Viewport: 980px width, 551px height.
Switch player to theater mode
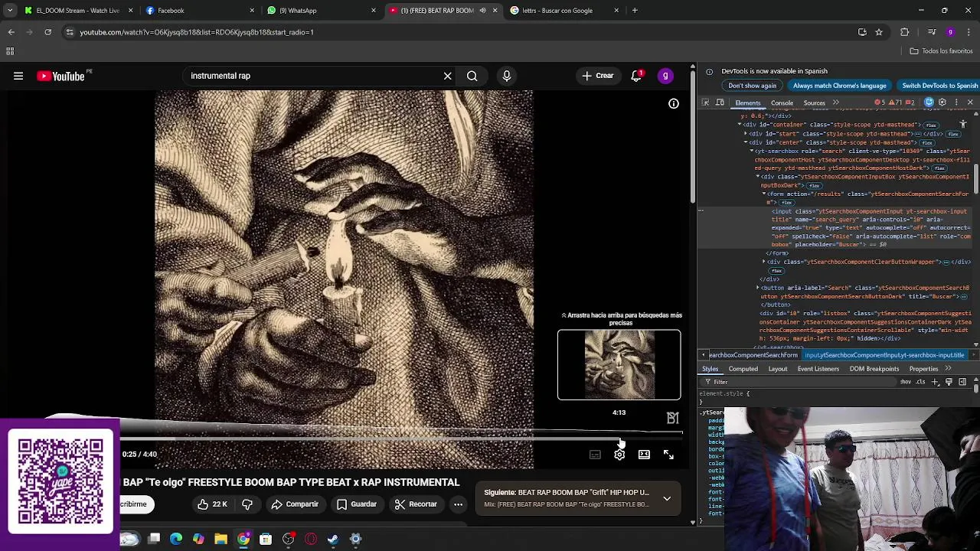tap(644, 455)
